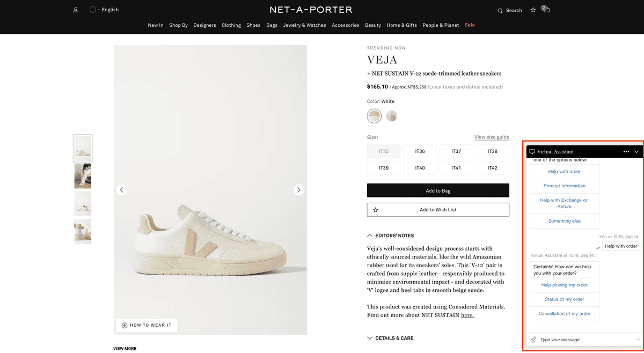This screenshot has width=644, height=353.
Task: Click the Virtual Assistant chat bubble icon
Action: (533, 151)
